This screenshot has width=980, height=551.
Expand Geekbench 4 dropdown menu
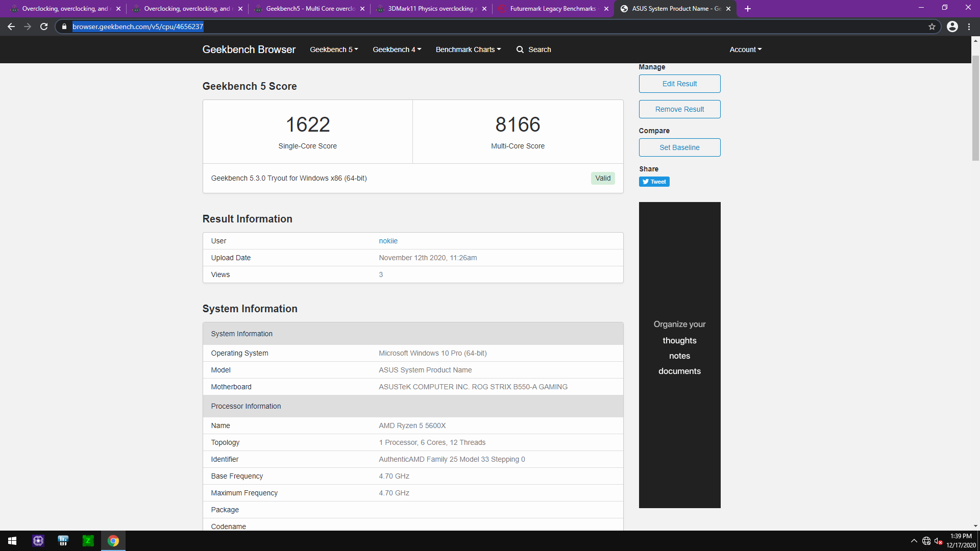point(397,49)
